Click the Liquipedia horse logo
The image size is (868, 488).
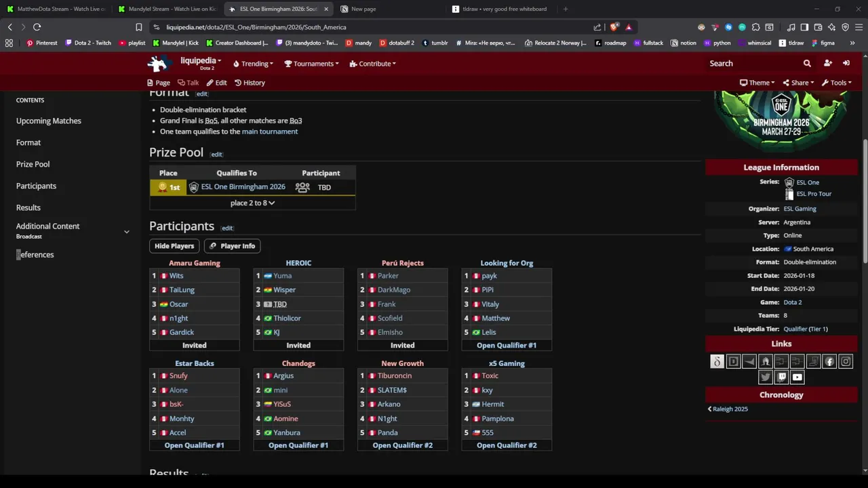coord(160,64)
